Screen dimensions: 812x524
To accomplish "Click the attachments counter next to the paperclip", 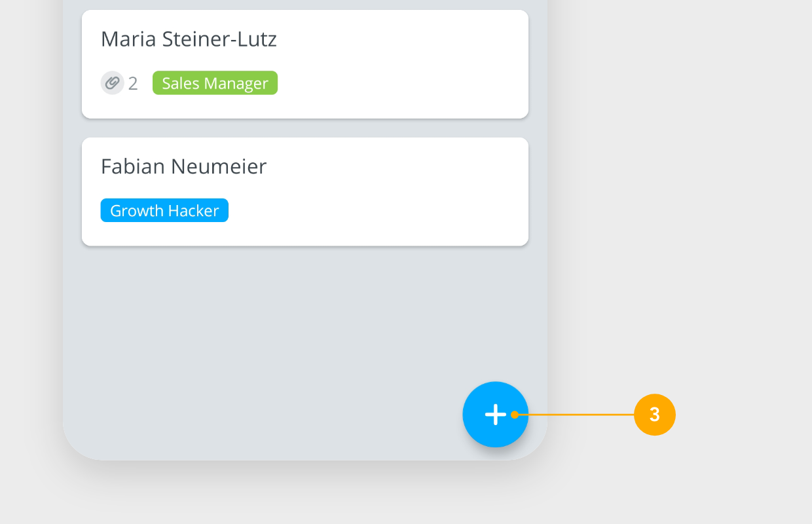I will point(133,83).
